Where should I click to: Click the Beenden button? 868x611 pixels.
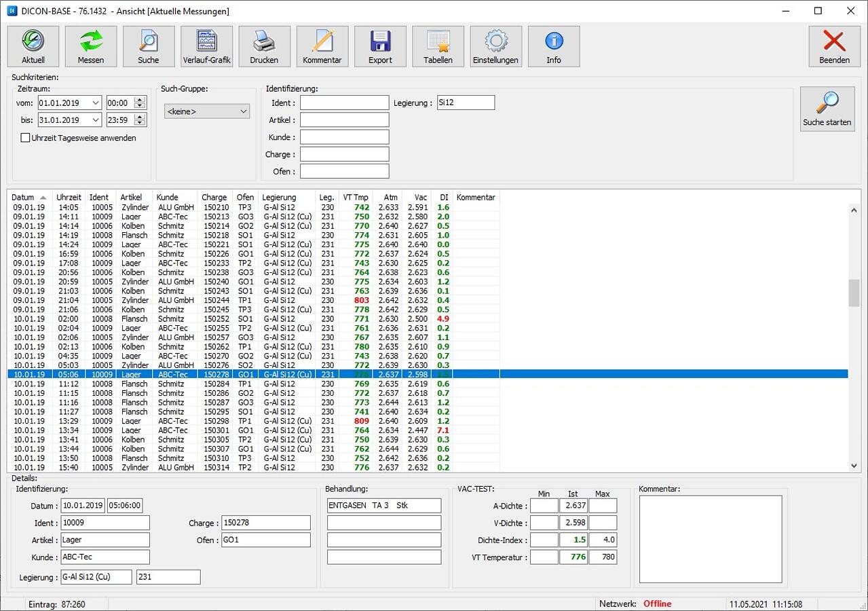point(834,46)
